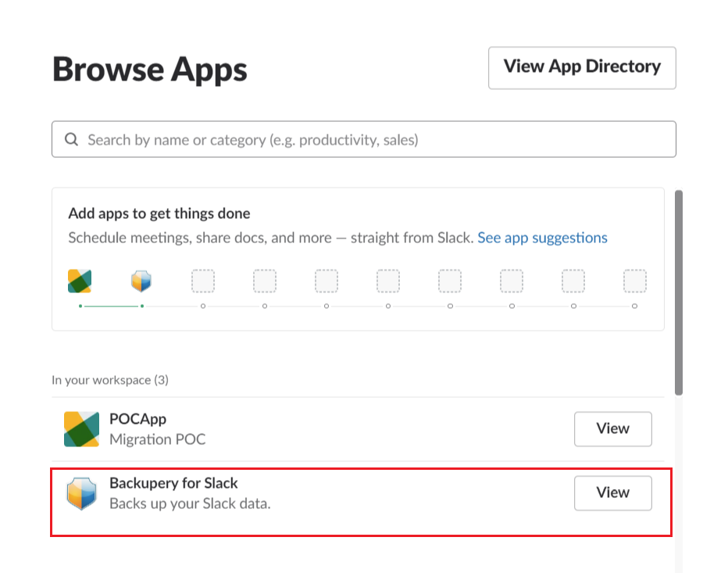728x573 pixels.
Task: Click the View App Directory button
Action: coord(582,67)
